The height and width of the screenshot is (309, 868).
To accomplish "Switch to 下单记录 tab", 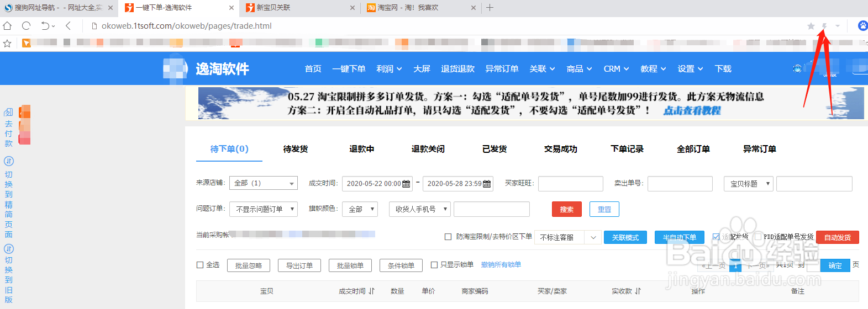I will click(627, 149).
